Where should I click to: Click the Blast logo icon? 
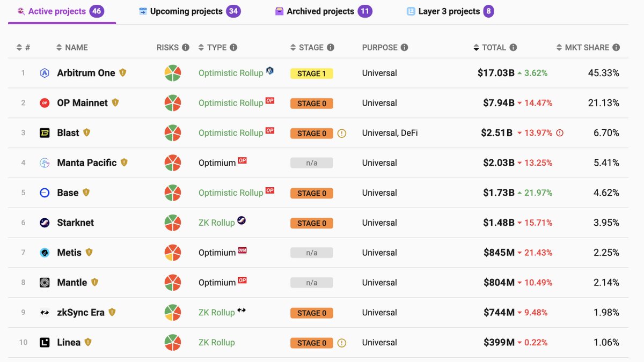[45, 133]
